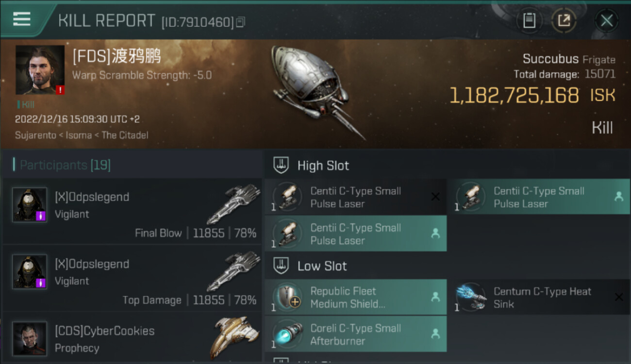Click the share kill report icon
631x364 pixels.
click(x=564, y=20)
